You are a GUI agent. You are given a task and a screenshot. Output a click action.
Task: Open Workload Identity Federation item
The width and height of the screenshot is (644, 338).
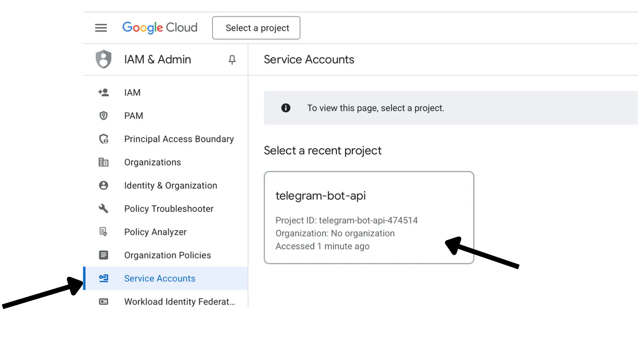point(179,302)
